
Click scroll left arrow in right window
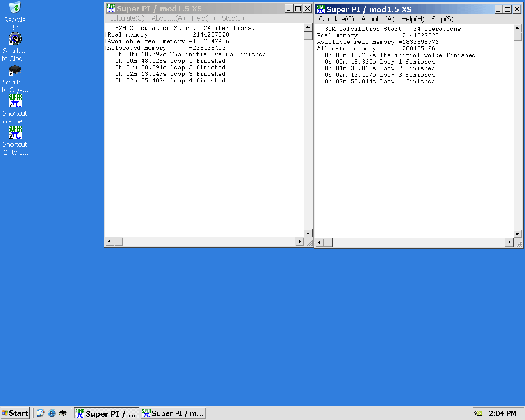tap(319, 242)
